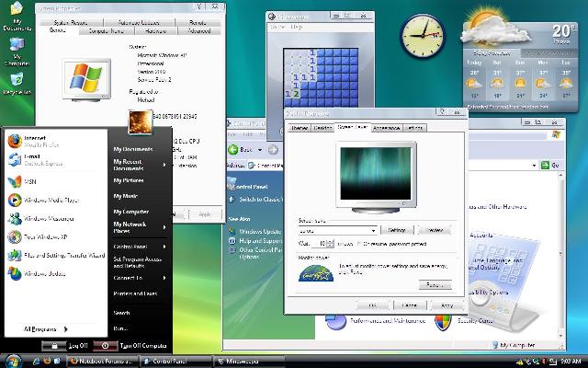Open Help and Support link in Control Panel

tap(260, 241)
